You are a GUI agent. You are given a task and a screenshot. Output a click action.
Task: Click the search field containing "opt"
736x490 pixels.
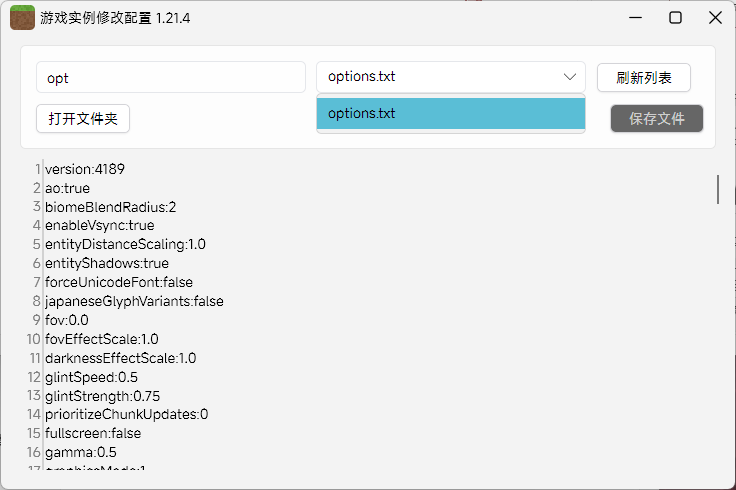point(170,77)
